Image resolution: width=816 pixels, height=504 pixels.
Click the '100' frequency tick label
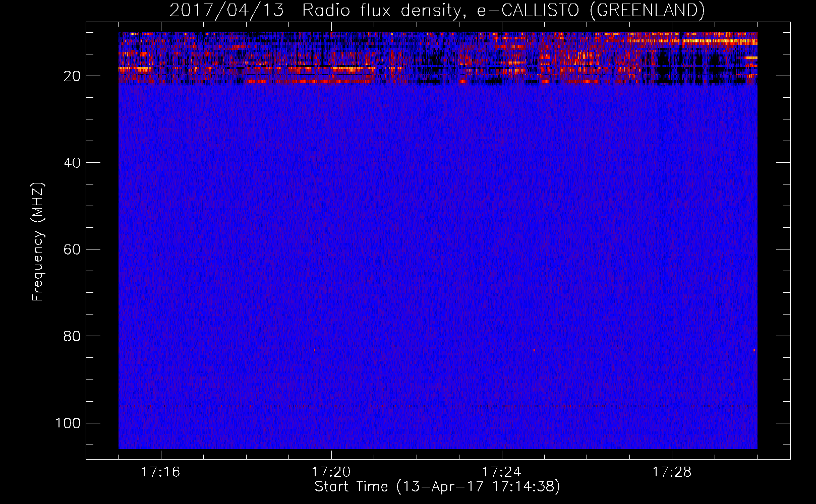68,423
